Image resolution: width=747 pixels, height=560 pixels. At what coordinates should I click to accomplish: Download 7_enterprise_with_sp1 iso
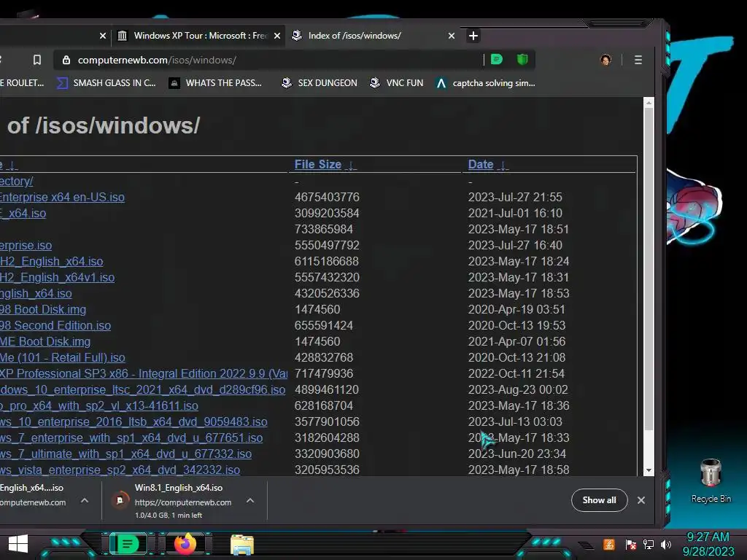pyautogui.click(x=131, y=438)
